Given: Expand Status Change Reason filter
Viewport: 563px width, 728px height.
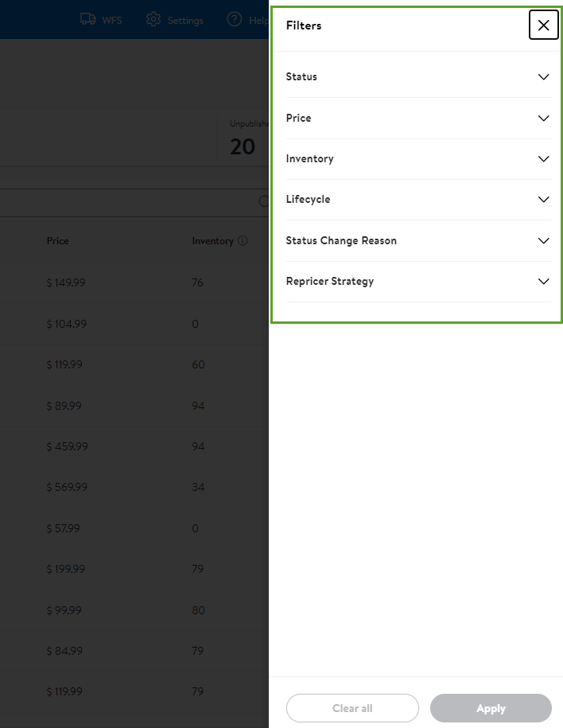Looking at the screenshot, I should point(418,240).
